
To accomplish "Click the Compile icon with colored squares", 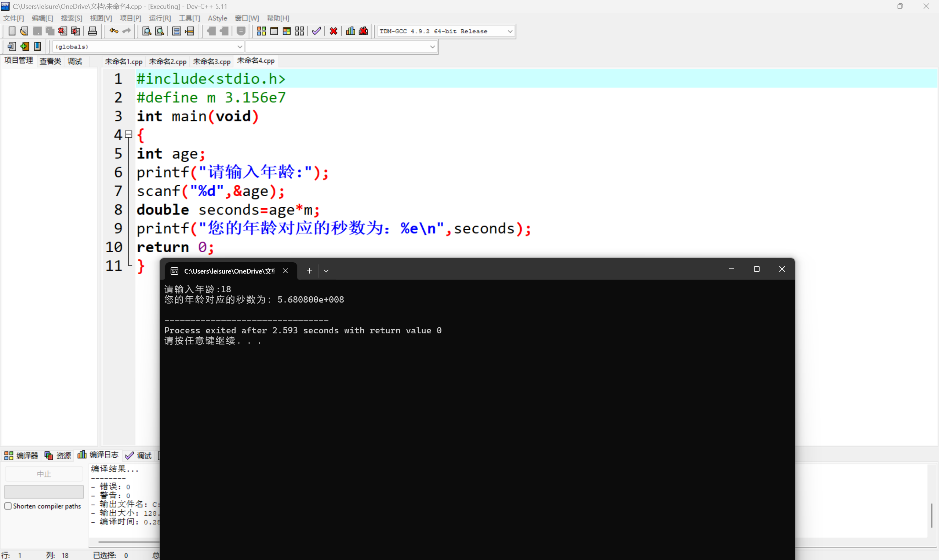I will (x=261, y=31).
